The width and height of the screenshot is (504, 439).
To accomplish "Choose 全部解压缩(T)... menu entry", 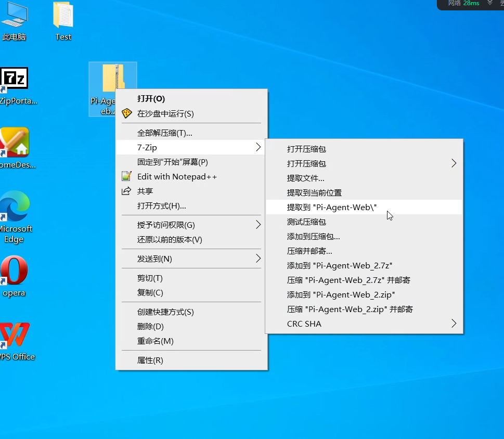I will coord(191,133).
